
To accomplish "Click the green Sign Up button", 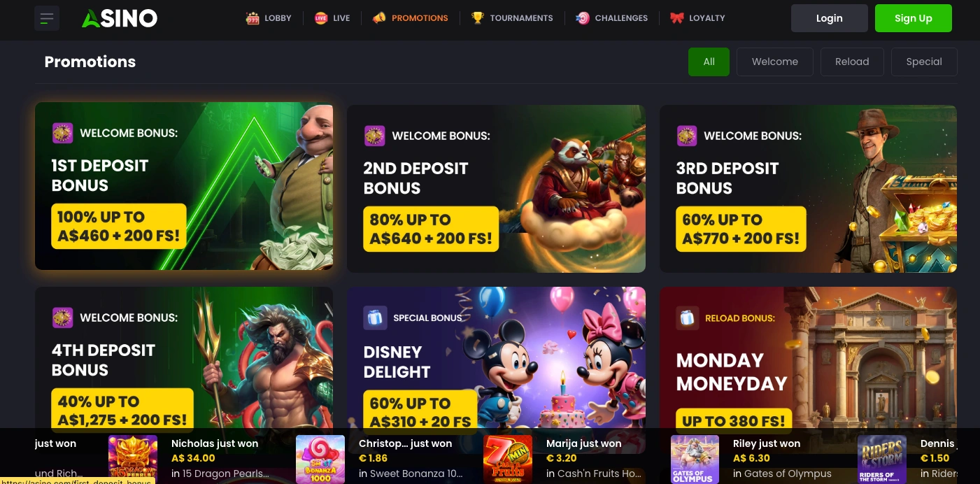I will (914, 18).
